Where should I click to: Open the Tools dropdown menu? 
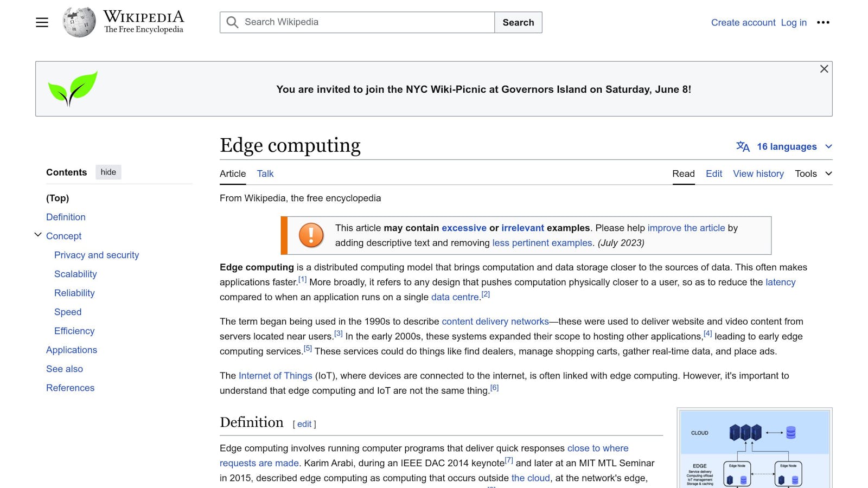pyautogui.click(x=813, y=174)
